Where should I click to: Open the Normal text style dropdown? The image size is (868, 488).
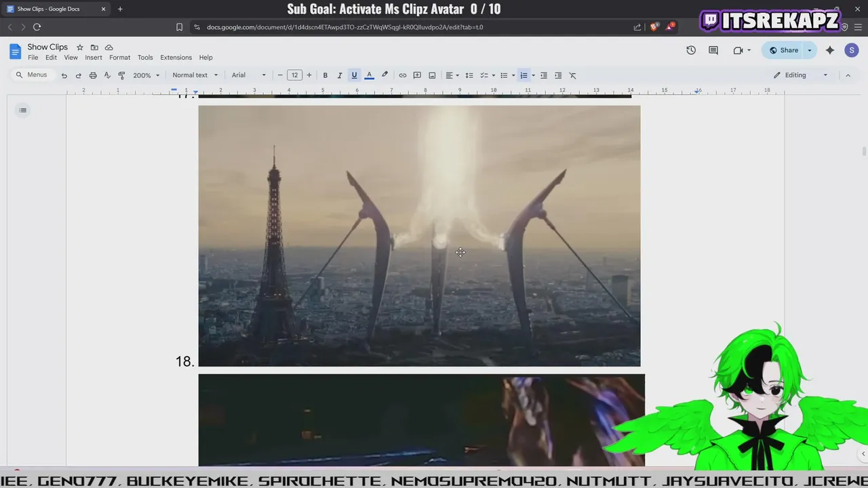[195, 75]
